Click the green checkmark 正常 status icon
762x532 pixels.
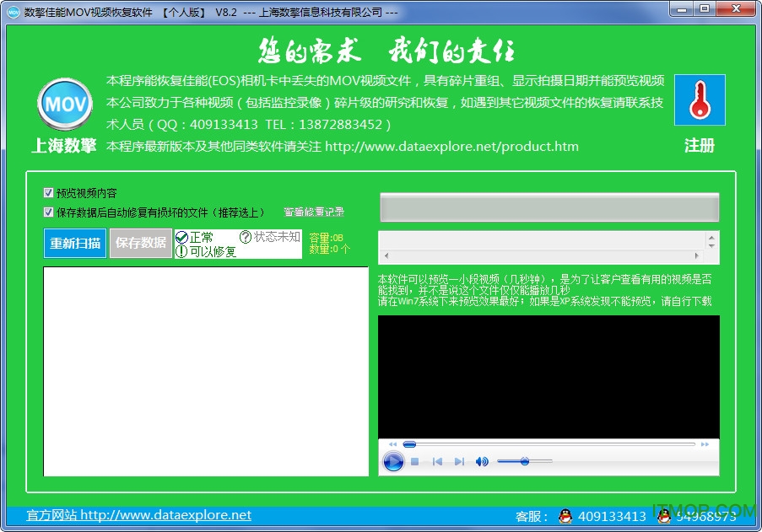(x=183, y=237)
